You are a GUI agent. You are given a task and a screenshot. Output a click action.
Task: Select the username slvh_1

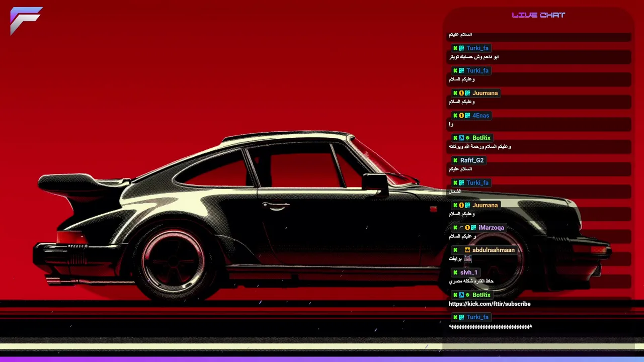point(469,273)
